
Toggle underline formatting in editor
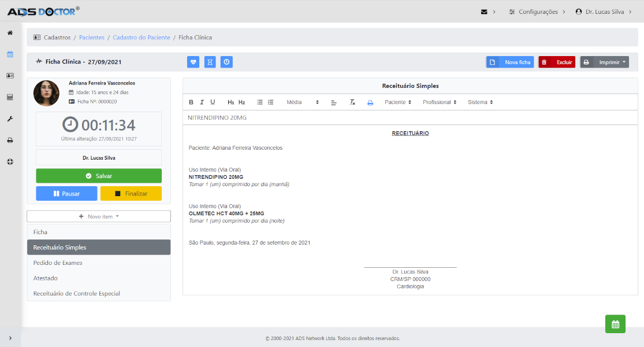tap(213, 102)
